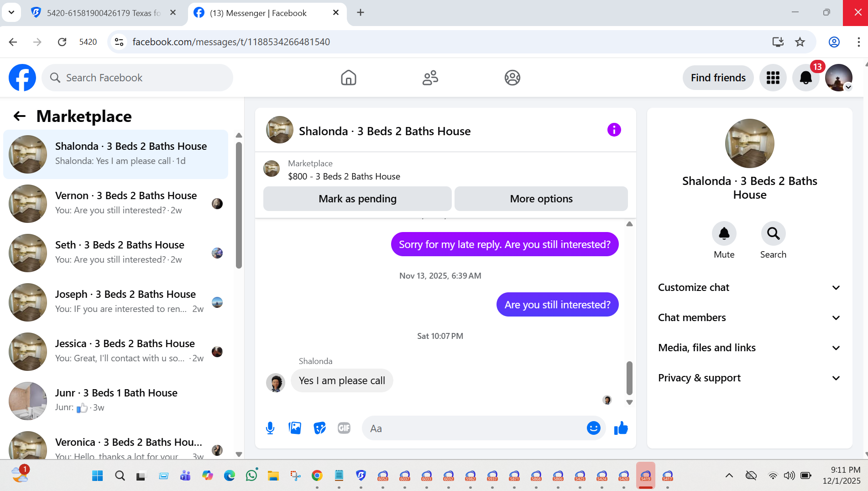Click the 'Yes I am please call' message
This screenshot has width=868, height=491.
[342, 381]
